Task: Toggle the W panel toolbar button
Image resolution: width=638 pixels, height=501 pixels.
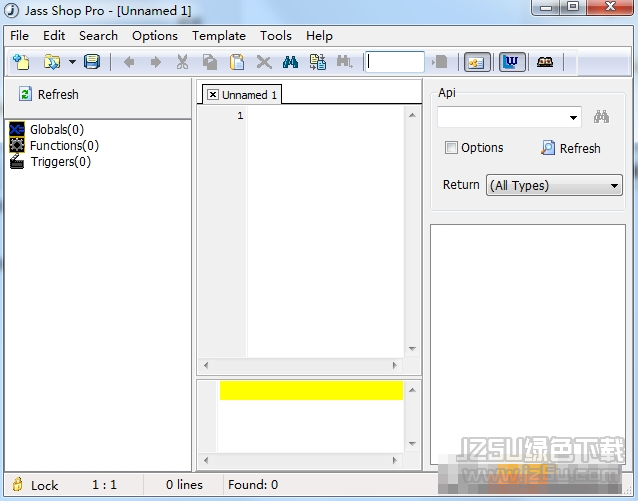Action: 512,62
